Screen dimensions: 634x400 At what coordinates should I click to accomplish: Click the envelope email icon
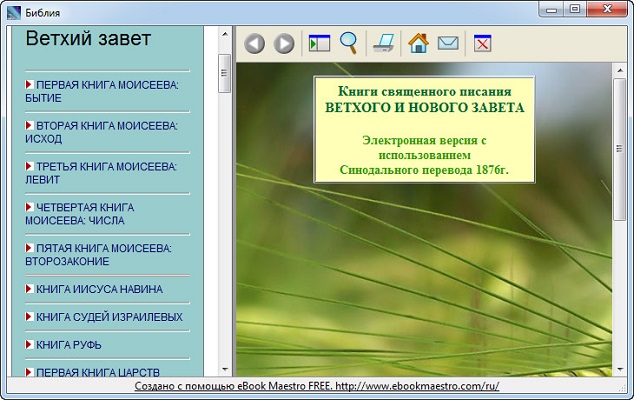pyautogui.click(x=448, y=43)
